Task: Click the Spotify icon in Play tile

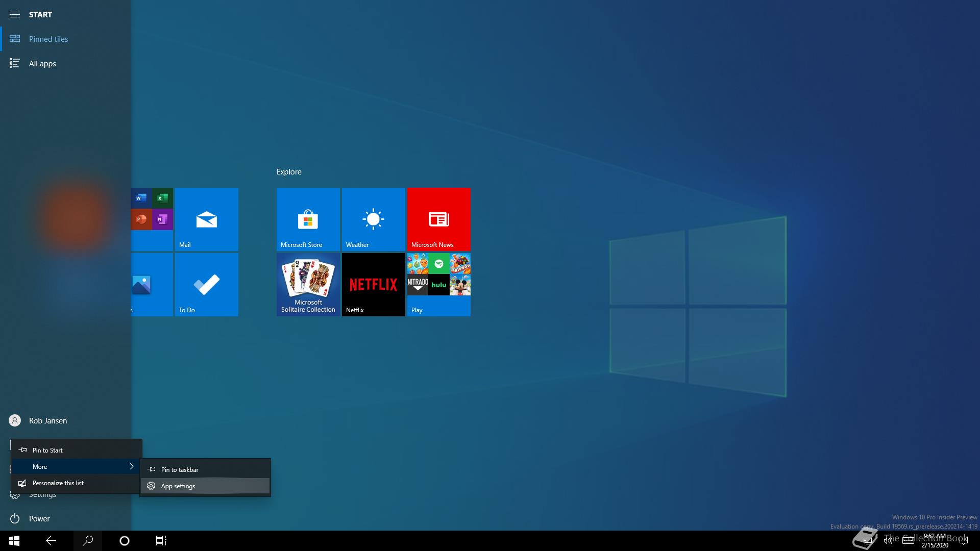Action: pos(439,264)
